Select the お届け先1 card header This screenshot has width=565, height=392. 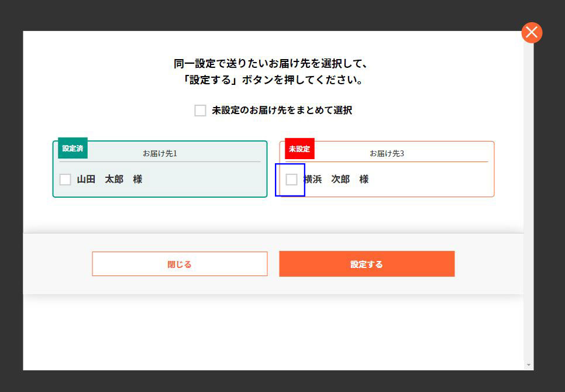[x=160, y=153]
